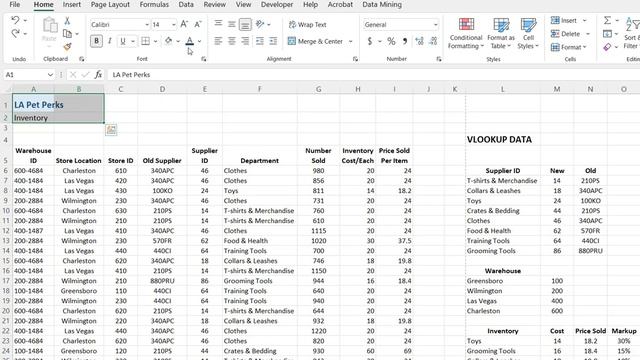This screenshot has width=640, height=360.
Task: Apply Comma Style format
Action: 405,41
